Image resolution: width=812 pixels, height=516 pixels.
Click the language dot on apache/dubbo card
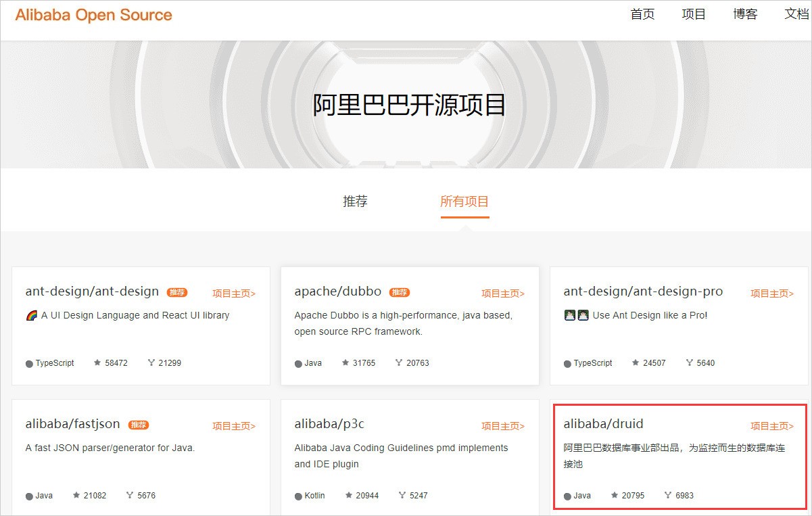tap(298, 364)
